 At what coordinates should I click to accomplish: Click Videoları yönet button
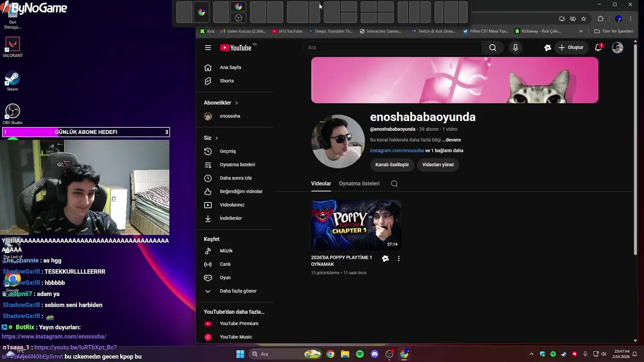(x=438, y=164)
